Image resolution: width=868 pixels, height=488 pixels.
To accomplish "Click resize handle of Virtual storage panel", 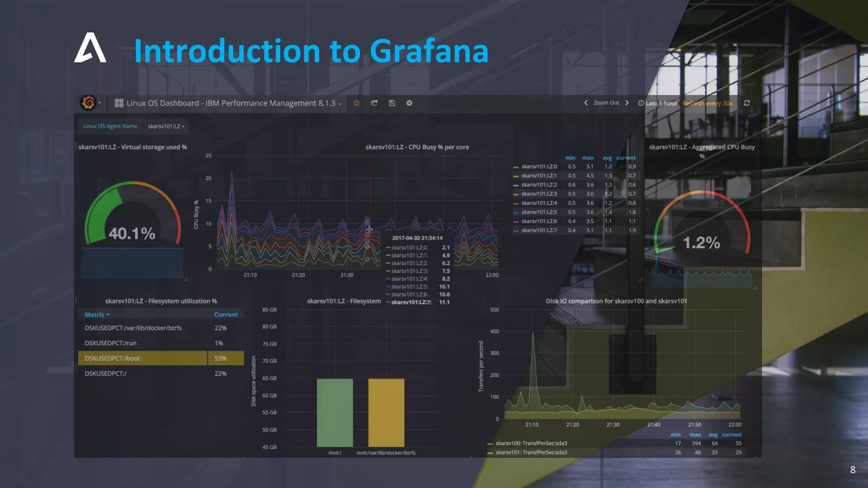I will pyautogui.click(x=185, y=279).
